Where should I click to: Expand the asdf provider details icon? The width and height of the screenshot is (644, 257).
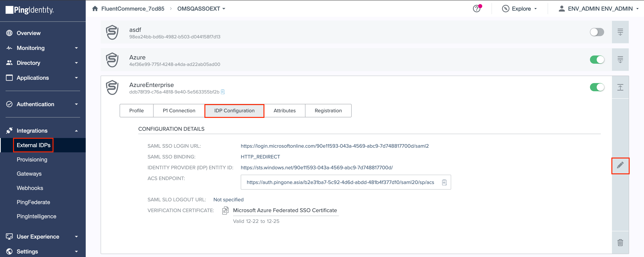tap(620, 32)
